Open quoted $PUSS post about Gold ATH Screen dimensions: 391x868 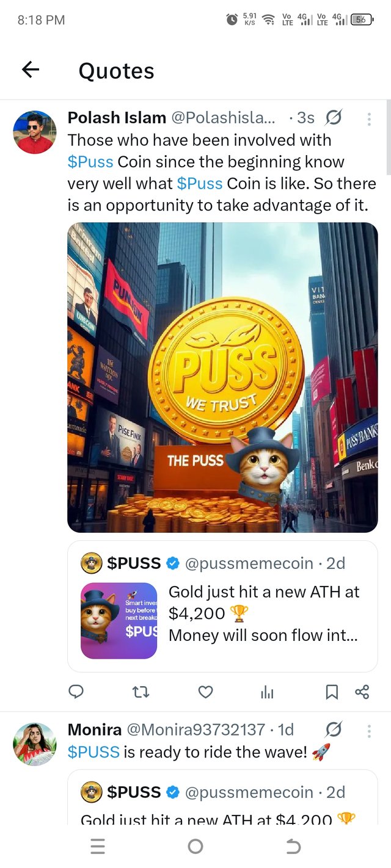click(x=222, y=606)
